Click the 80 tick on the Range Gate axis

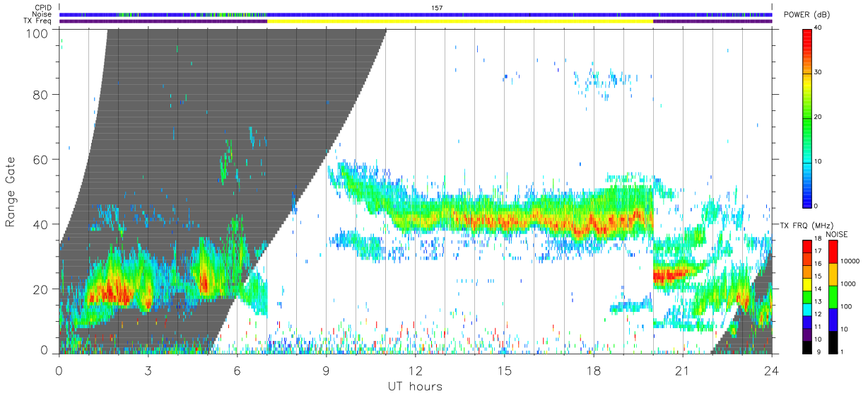pyautogui.click(x=40, y=94)
